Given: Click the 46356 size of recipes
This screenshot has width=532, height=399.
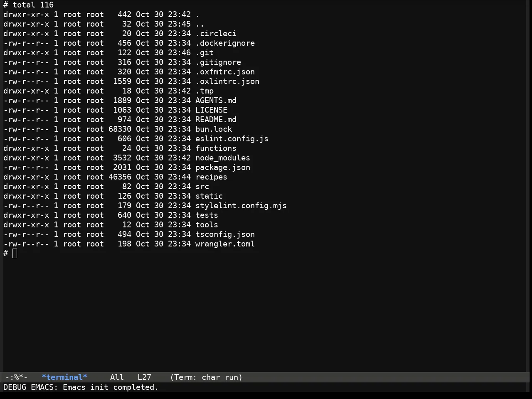Looking at the screenshot, I should click(120, 177).
